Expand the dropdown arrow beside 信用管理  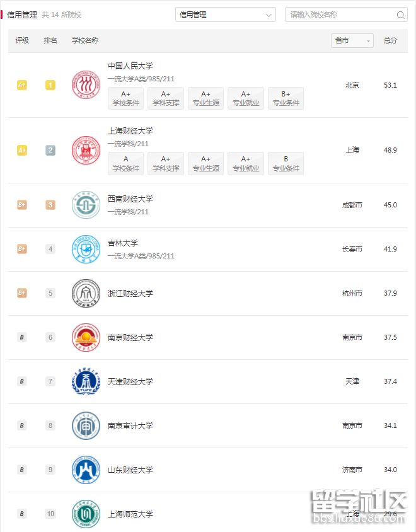pos(269,14)
